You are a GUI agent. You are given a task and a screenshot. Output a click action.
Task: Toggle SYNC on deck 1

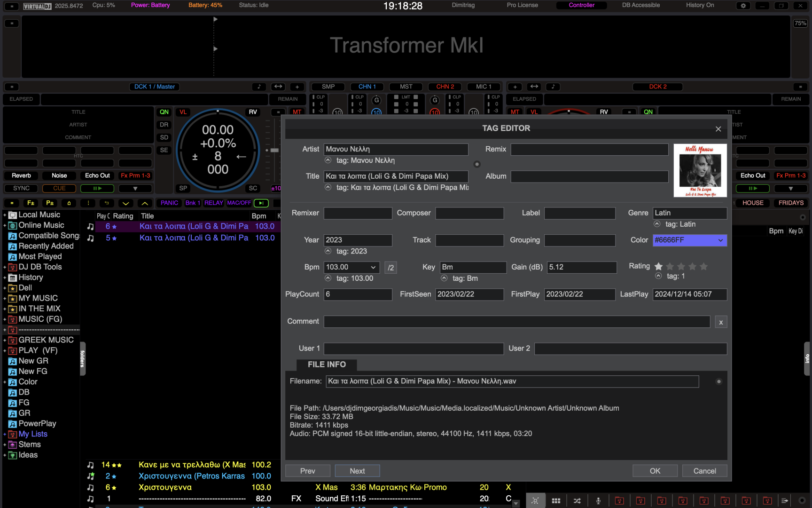point(21,188)
